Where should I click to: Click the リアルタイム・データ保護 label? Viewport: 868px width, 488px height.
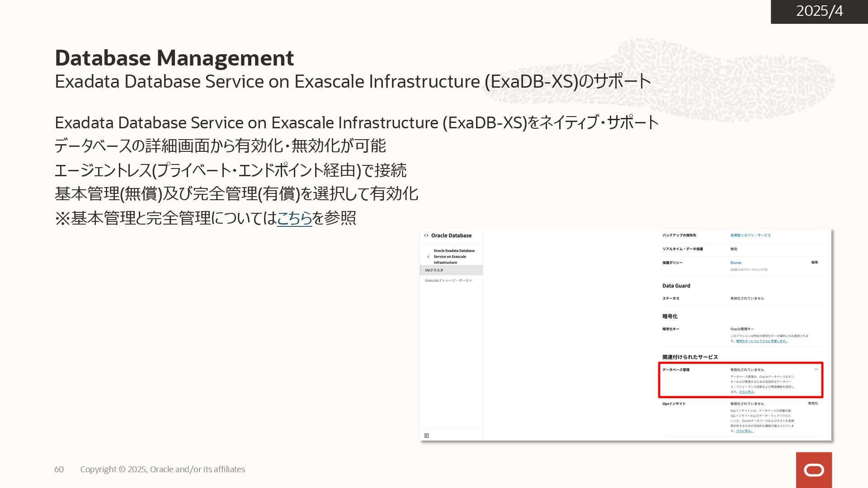coord(682,249)
